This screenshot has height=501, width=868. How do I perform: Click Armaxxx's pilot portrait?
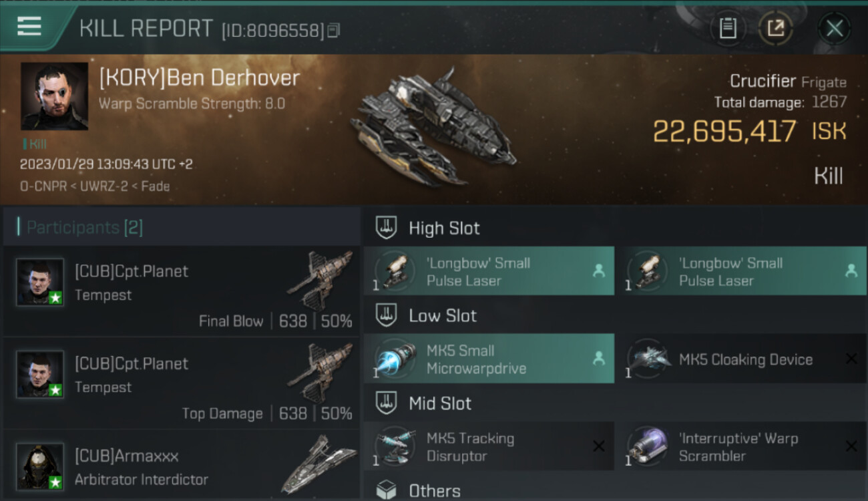pos(40,466)
